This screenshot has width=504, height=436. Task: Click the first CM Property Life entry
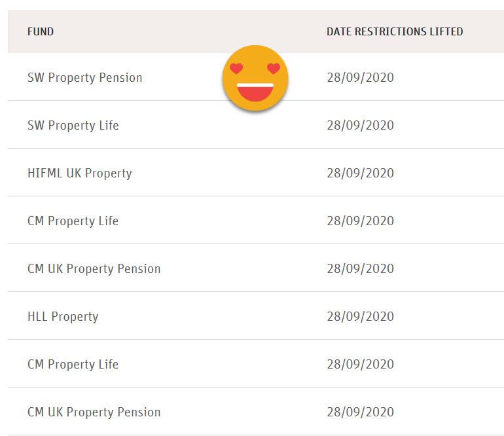[73, 221]
